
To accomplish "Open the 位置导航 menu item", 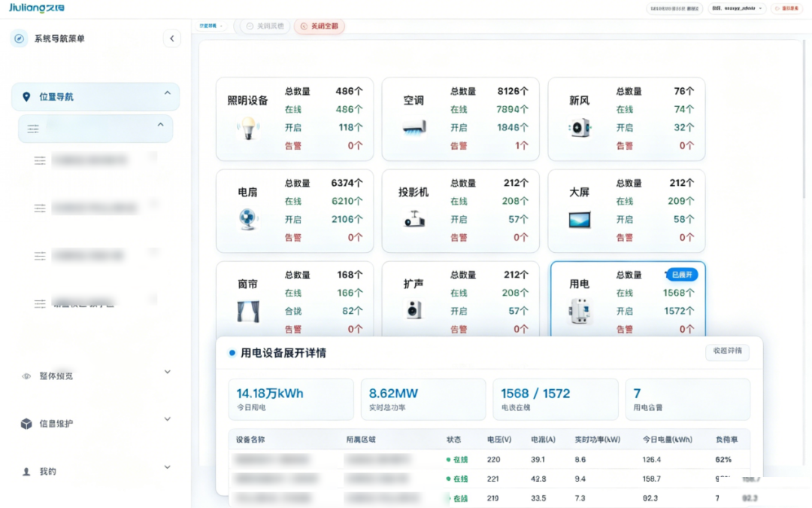I will coord(95,97).
